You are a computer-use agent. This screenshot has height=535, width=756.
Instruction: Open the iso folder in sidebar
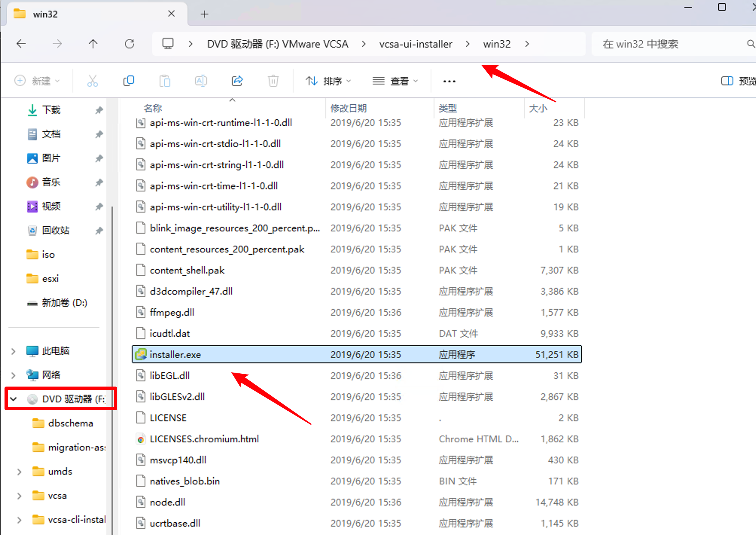[48, 255]
